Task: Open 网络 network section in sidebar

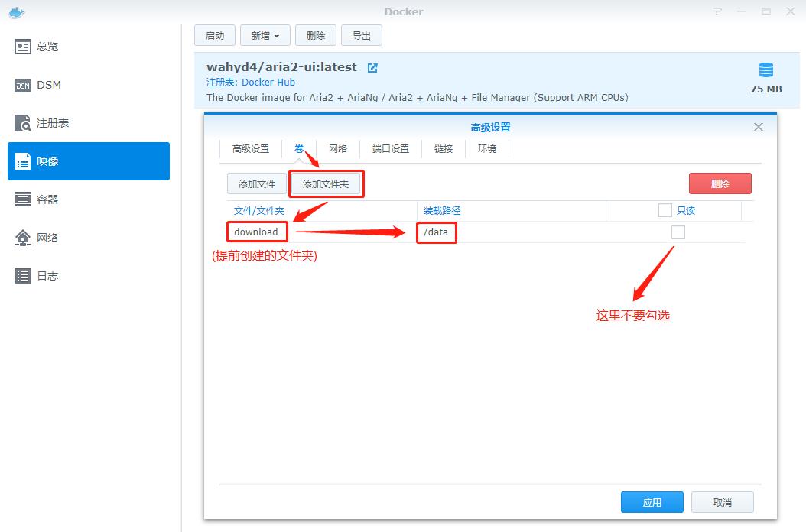Action: tap(89, 238)
